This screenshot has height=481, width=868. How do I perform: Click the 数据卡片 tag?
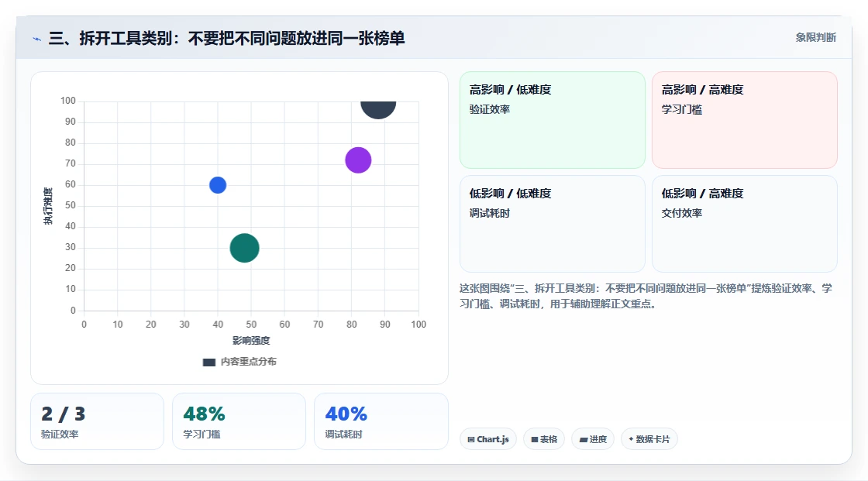click(649, 439)
